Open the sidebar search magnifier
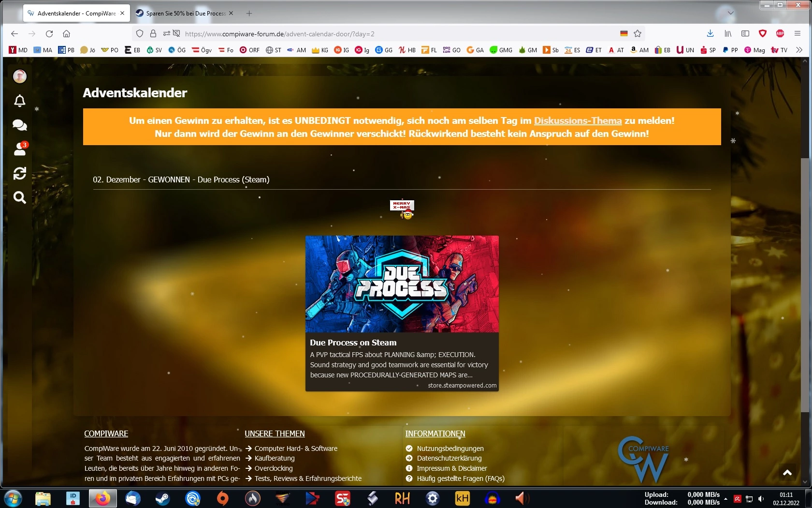 20,197
